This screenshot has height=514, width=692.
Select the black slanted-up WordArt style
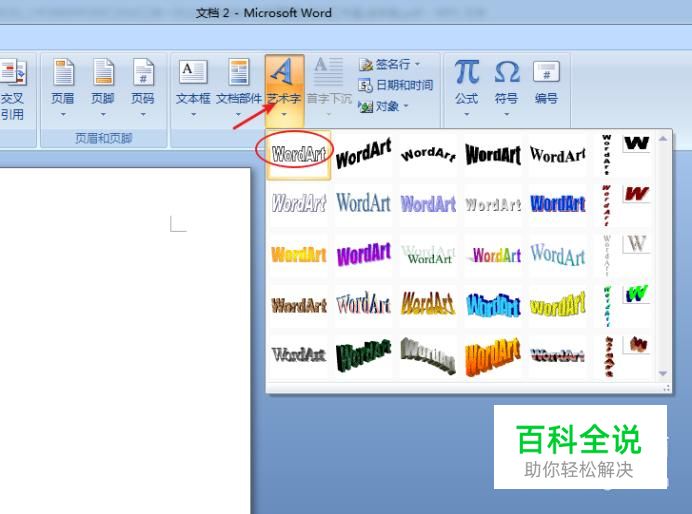pos(364,154)
